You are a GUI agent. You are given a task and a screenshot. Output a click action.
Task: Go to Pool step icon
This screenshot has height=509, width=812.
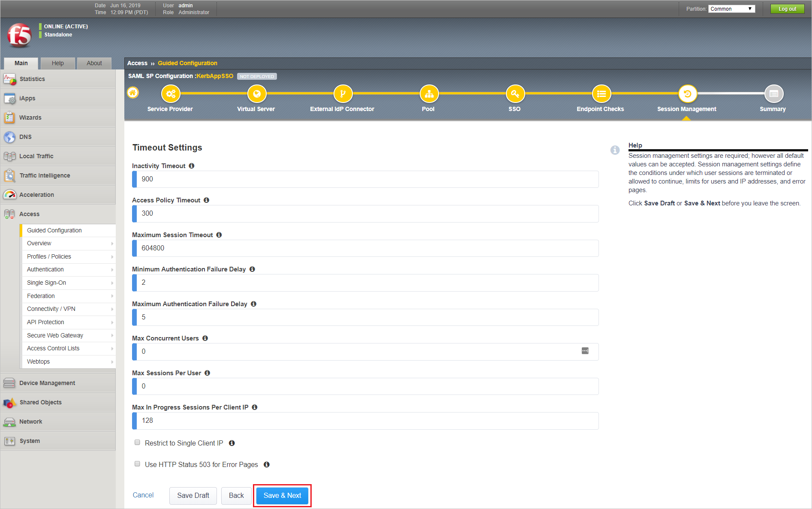(429, 94)
